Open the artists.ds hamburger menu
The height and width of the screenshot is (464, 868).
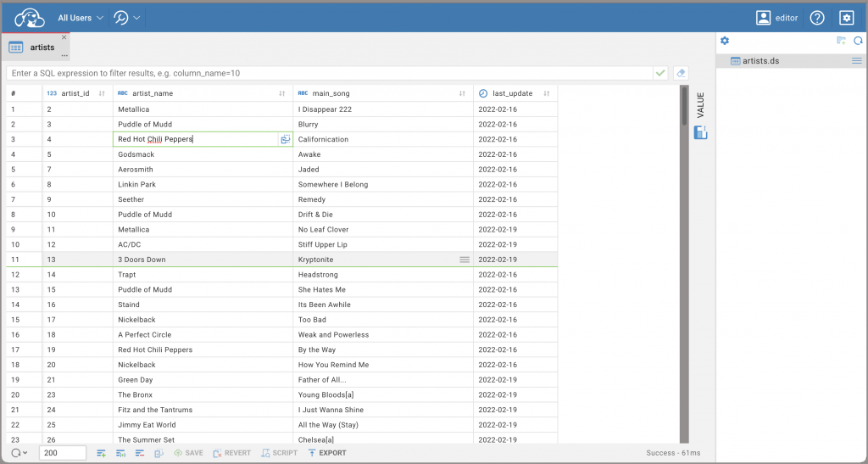point(857,61)
